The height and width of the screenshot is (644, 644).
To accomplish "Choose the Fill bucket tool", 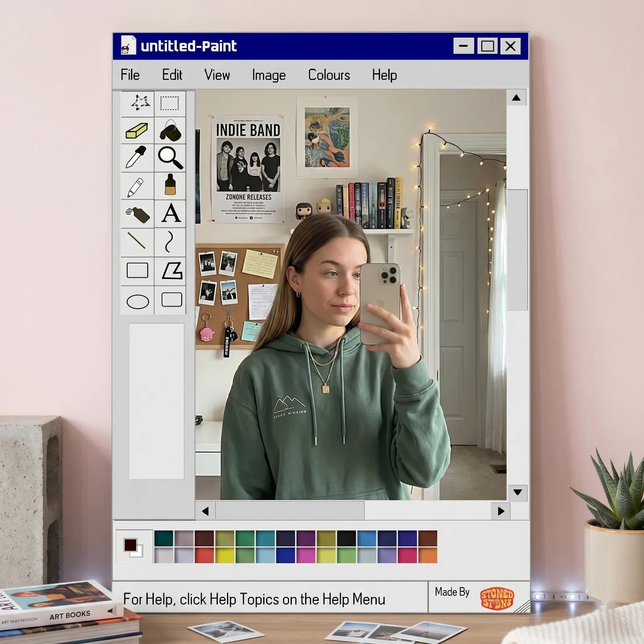I will 170,131.
